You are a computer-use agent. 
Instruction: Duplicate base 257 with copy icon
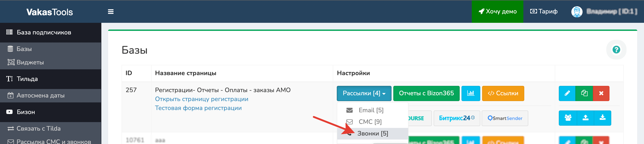(x=584, y=93)
